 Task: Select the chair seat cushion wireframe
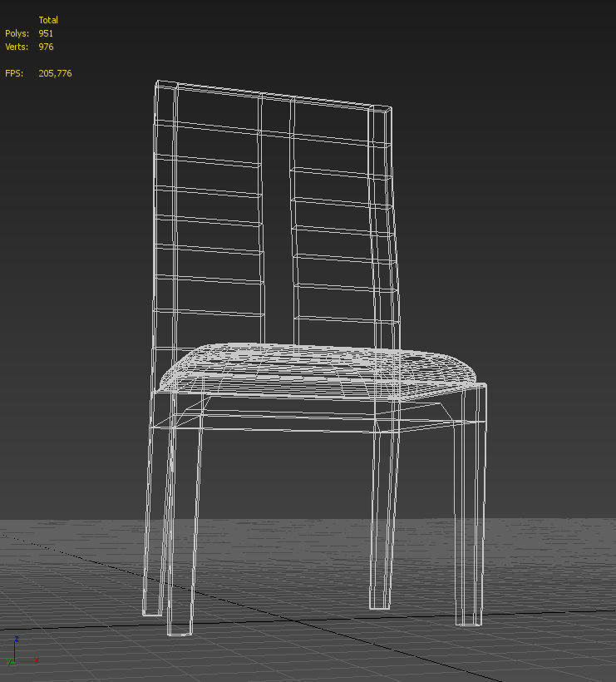coord(318,370)
